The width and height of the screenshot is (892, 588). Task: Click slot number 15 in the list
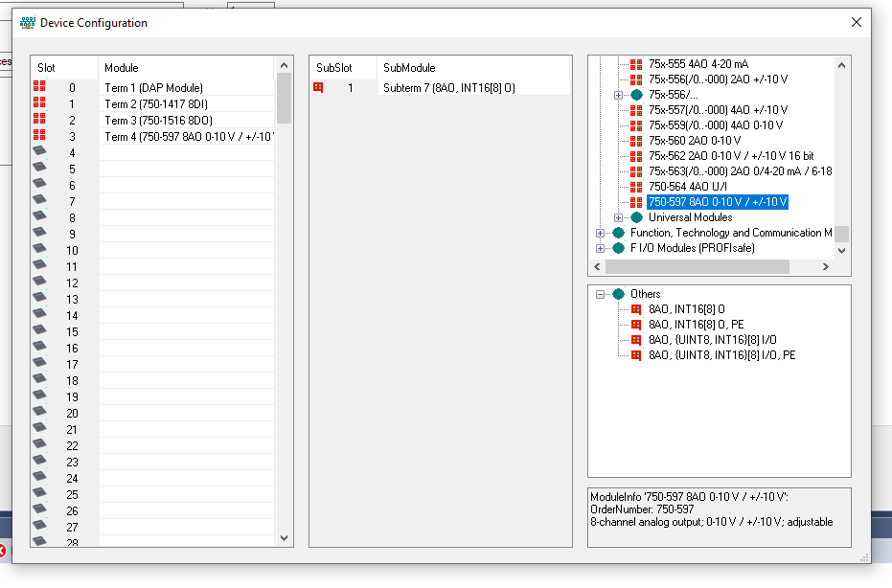[72, 332]
